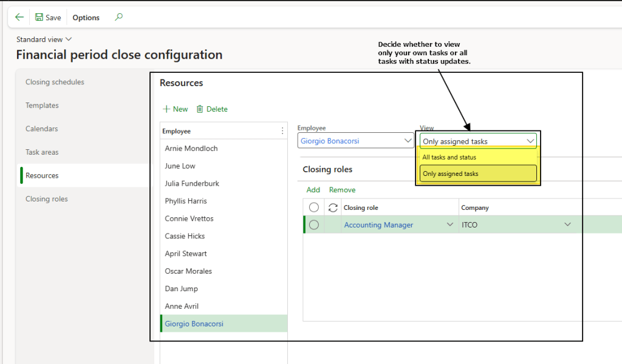
Task: Select employee Arnie Mondloch in list
Action: click(x=191, y=149)
